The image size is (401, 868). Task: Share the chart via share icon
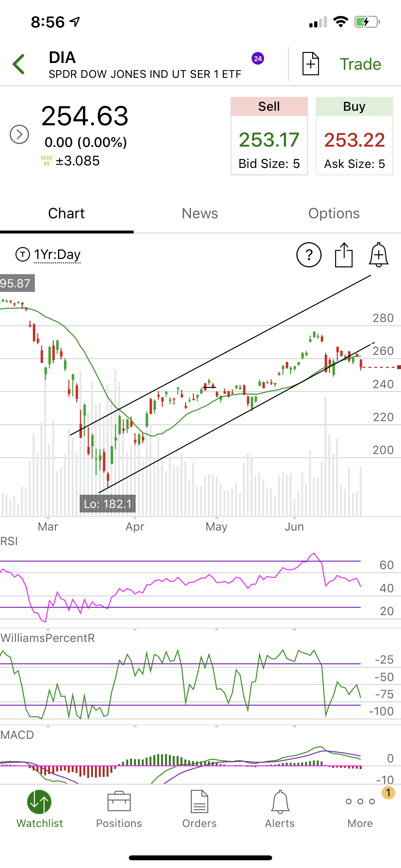coord(344,255)
